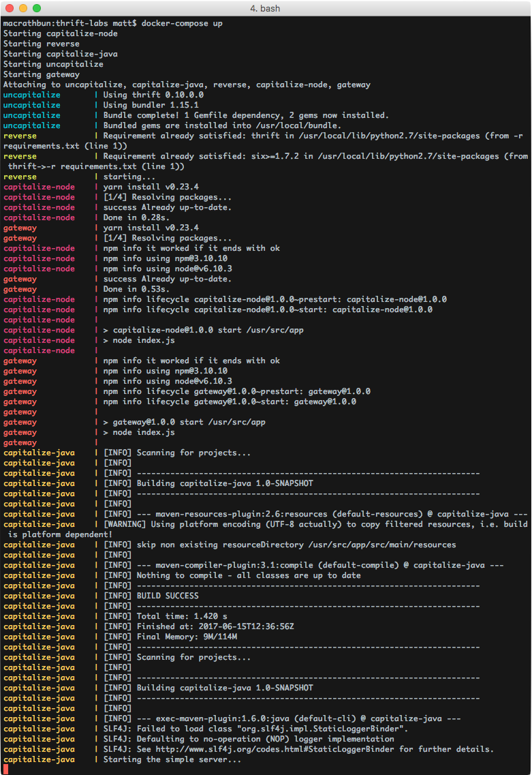Screen dimensions: 532x775
Task: Click the 'docker-compose up' command text
Action: [x=181, y=23]
